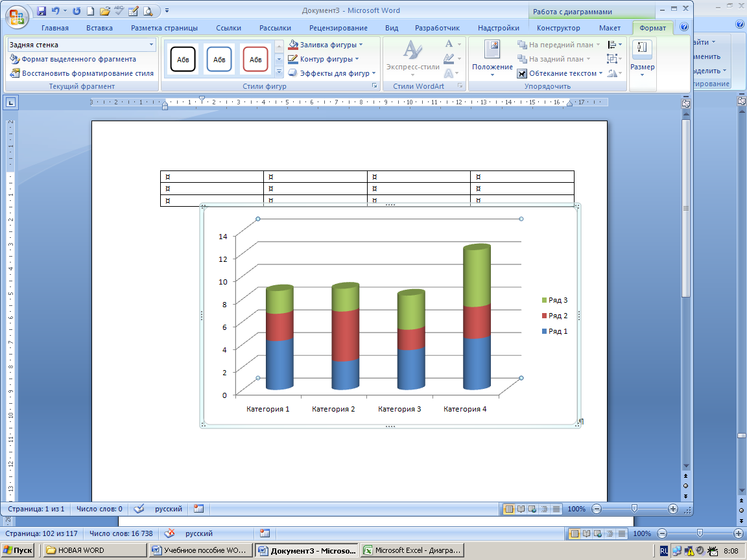Apply the black outline Абв shape style
The width and height of the screenshot is (747, 560).
[183, 59]
